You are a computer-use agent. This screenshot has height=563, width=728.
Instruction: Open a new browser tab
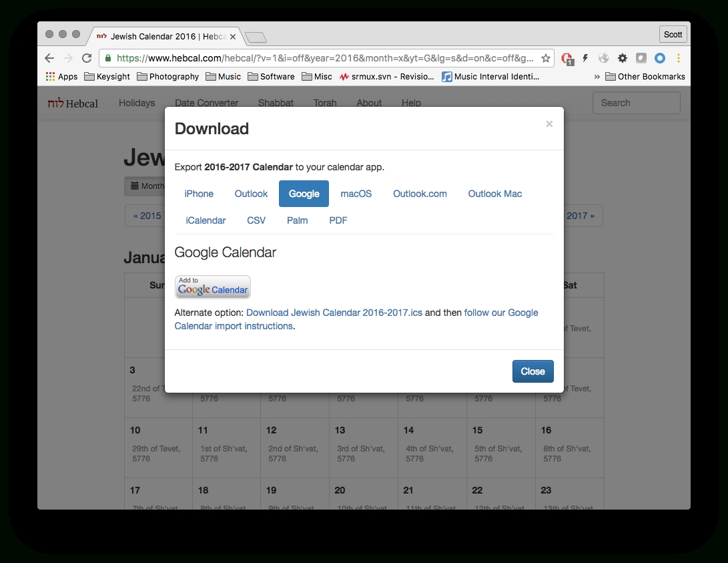coord(256,37)
